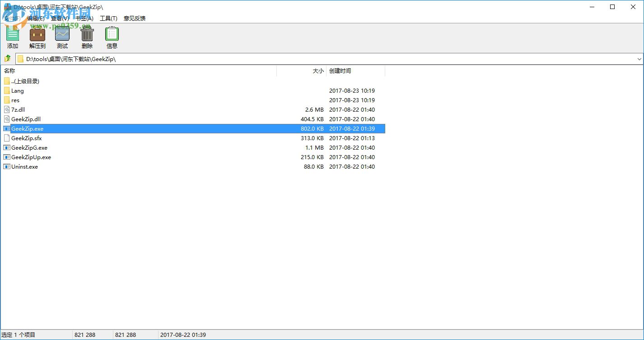Click the 意见反馈 menu item
Screen dimensions: 644x340
[x=134, y=18]
